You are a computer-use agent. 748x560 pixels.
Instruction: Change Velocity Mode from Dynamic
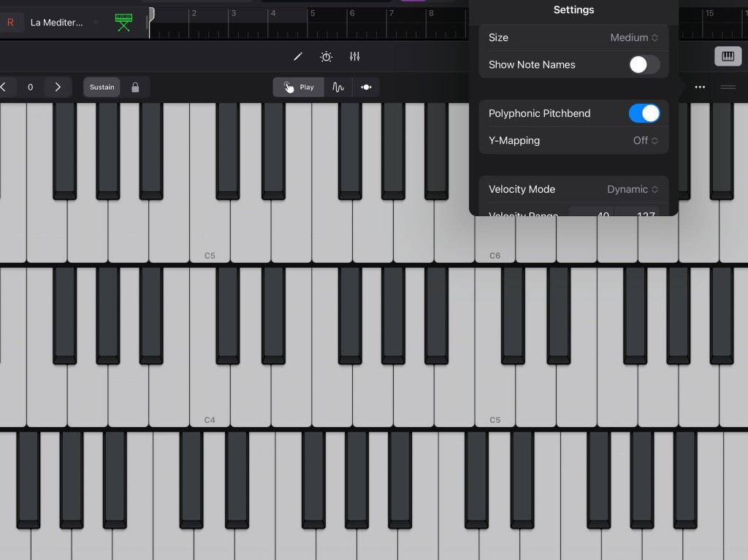pos(632,189)
